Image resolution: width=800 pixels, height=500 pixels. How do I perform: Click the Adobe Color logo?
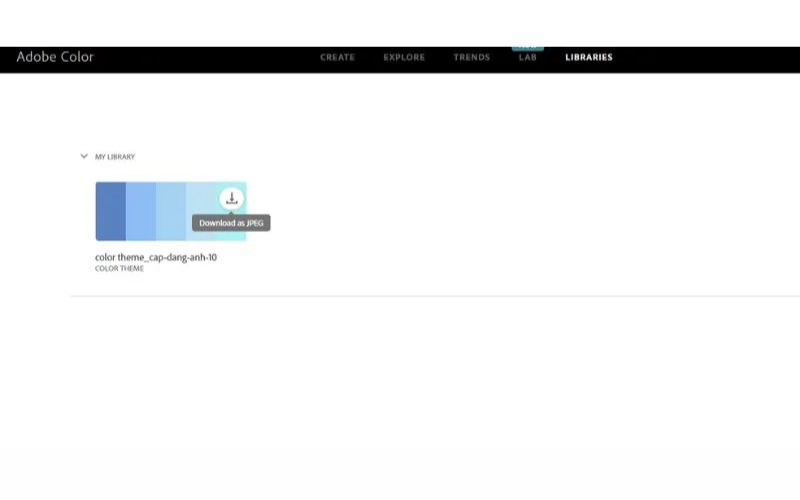55,57
